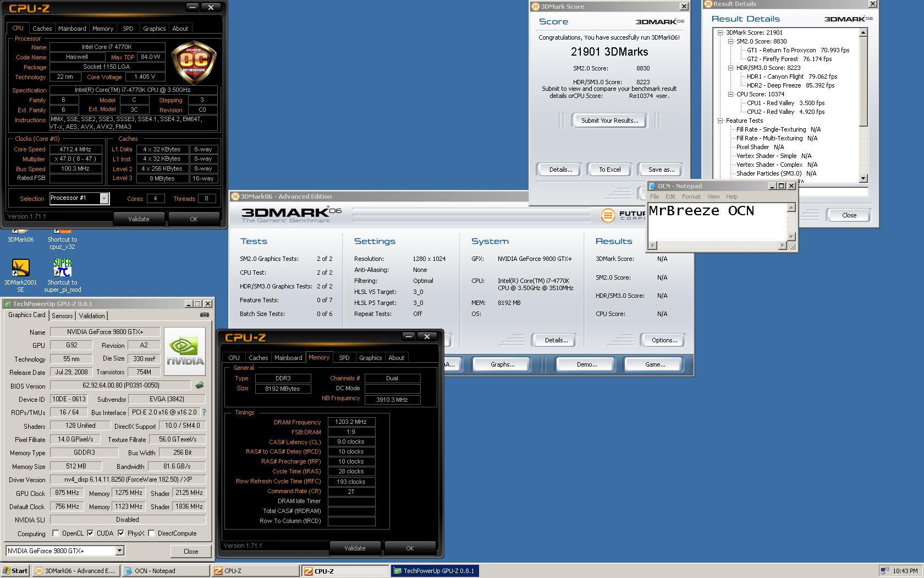Click the BIOS save icon next to BIOS Version
This screenshot has height=578, width=924.
pyautogui.click(x=200, y=385)
